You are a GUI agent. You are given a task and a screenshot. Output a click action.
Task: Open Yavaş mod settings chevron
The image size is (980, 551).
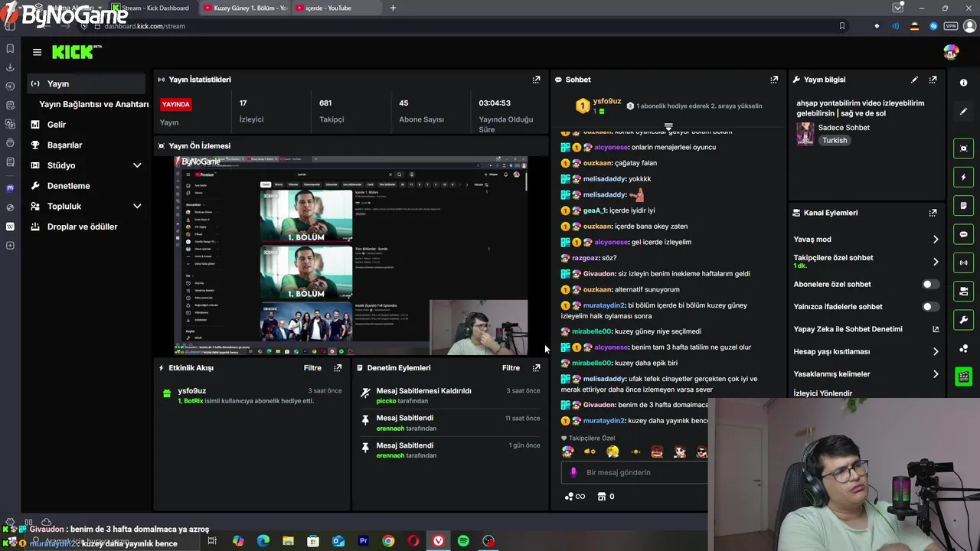935,240
